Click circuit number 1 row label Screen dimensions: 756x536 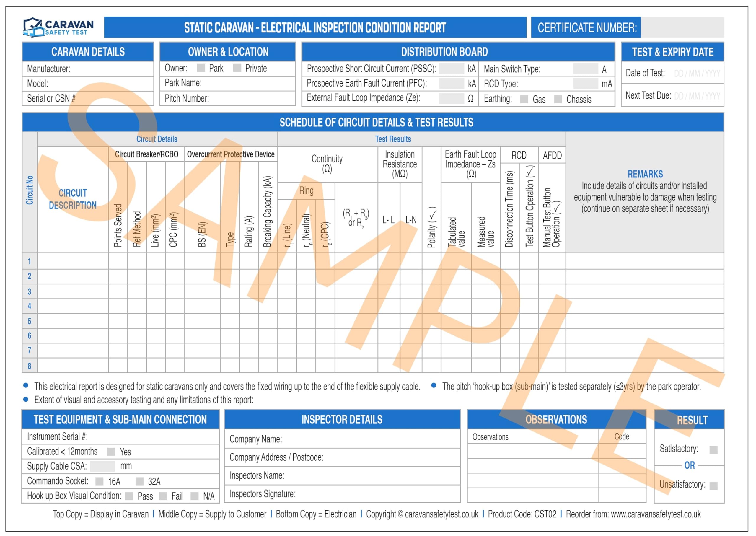click(29, 262)
